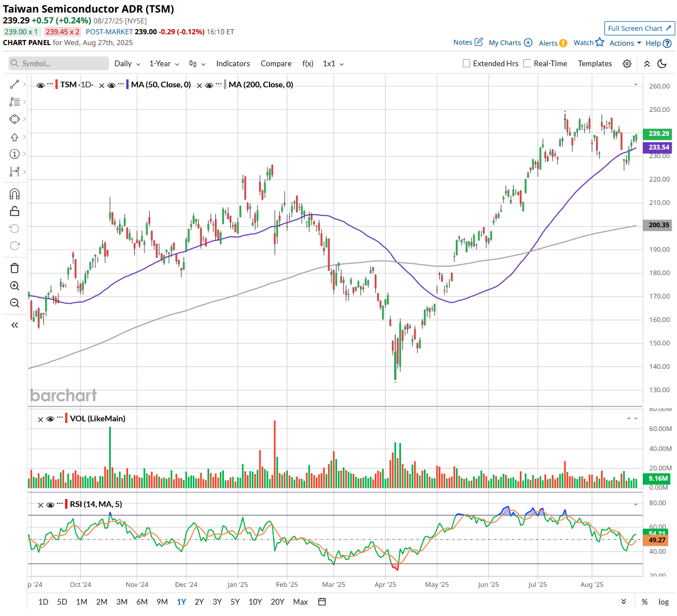Image resolution: width=677 pixels, height=616 pixels.
Task: Open the f(x) expressions menu
Action: click(308, 64)
